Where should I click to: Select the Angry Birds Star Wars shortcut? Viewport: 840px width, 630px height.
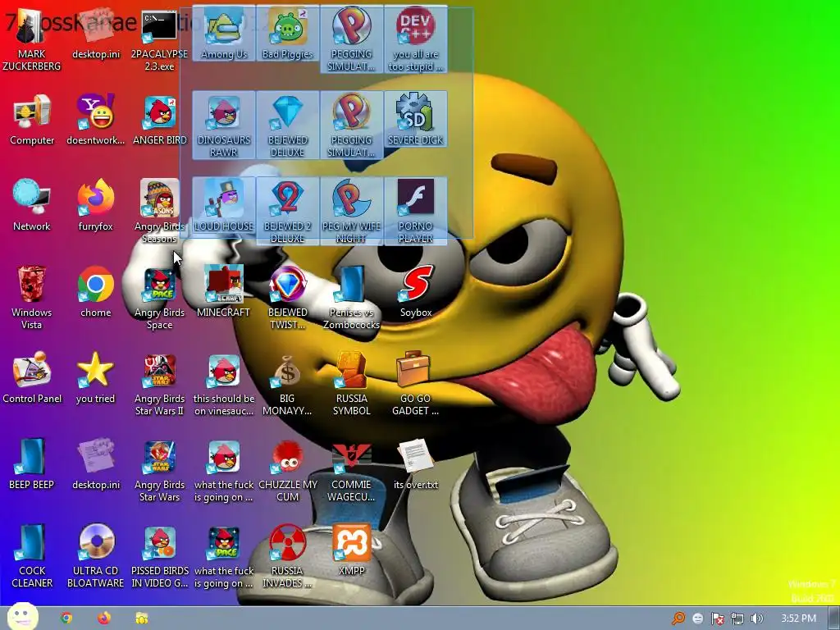pos(159,470)
